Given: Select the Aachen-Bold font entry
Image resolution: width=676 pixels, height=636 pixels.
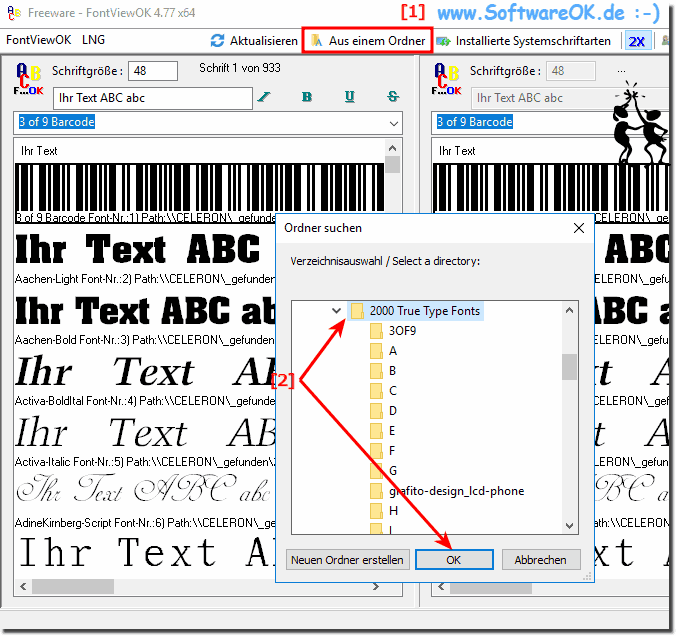Looking at the screenshot, I should [145, 319].
